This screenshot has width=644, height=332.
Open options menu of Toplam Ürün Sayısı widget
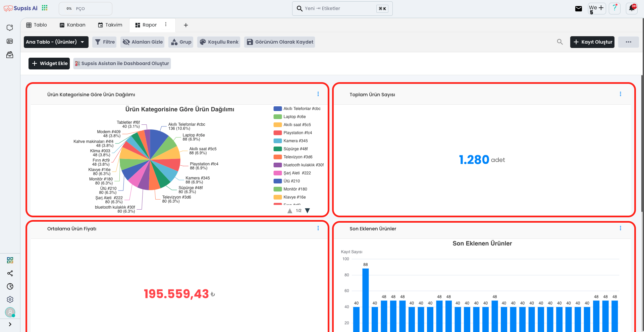click(x=620, y=94)
